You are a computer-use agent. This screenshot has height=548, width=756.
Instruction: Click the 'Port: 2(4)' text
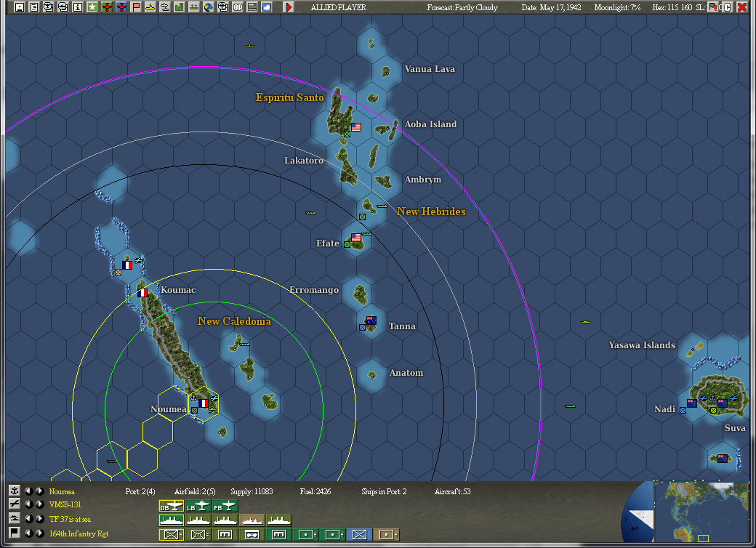tap(140, 491)
